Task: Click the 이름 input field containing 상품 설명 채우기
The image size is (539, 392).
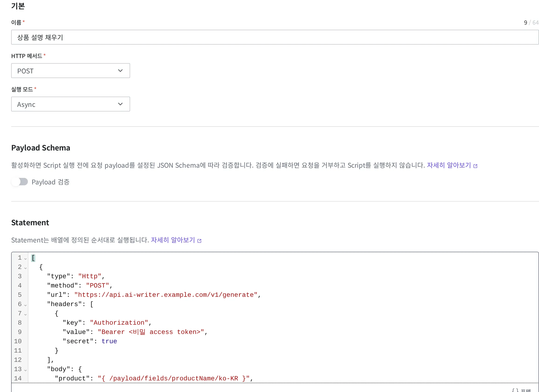Action: click(x=275, y=37)
